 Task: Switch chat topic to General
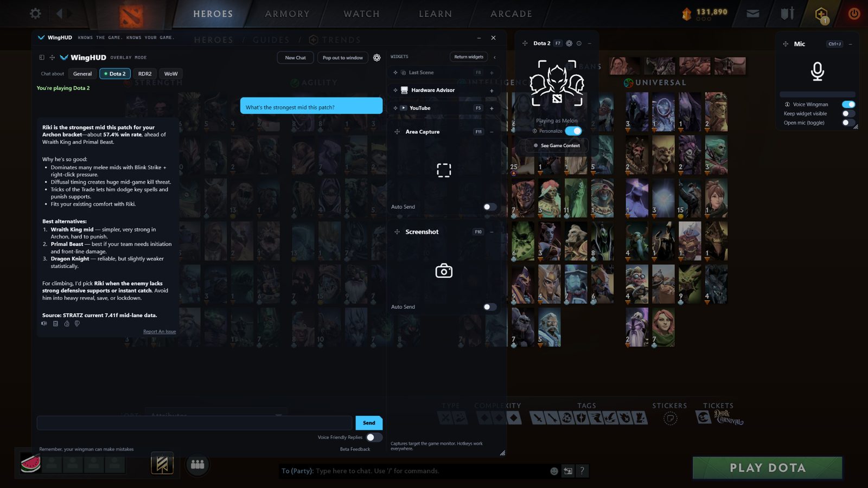[82, 74]
